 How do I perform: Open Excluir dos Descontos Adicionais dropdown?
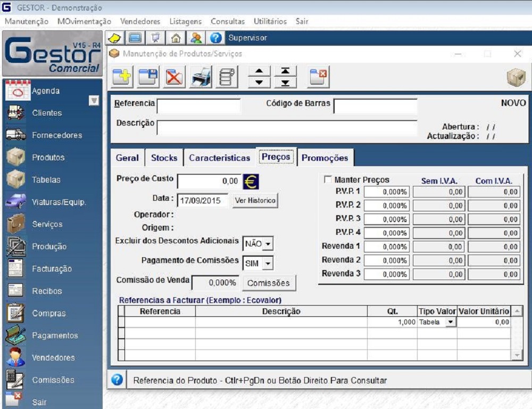(268, 244)
